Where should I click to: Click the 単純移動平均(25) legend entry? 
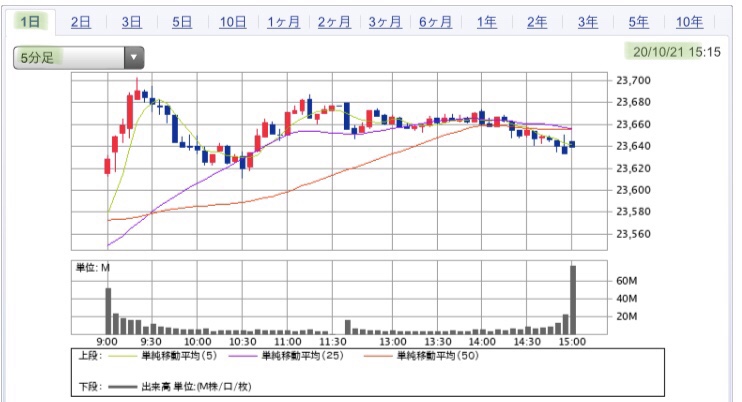[x=302, y=356]
